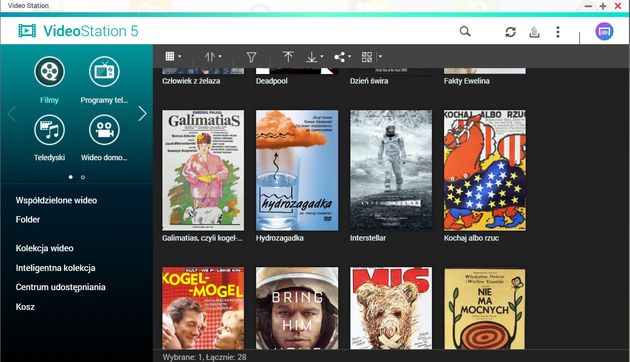The width and height of the screenshot is (630, 362).
Task: Click the upload arrow toolbar icon
Action: click(x=288, y=57)
